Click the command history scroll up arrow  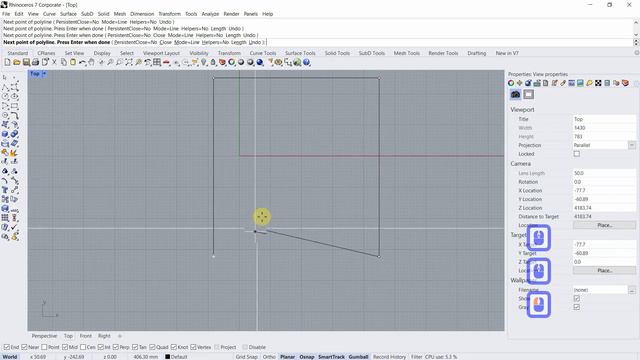[x=636, y=22]
